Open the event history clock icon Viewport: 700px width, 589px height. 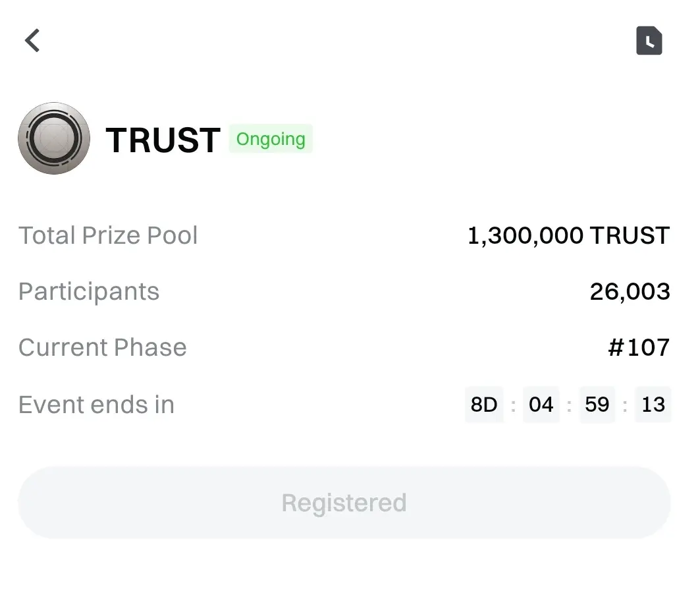pos(649,41)
